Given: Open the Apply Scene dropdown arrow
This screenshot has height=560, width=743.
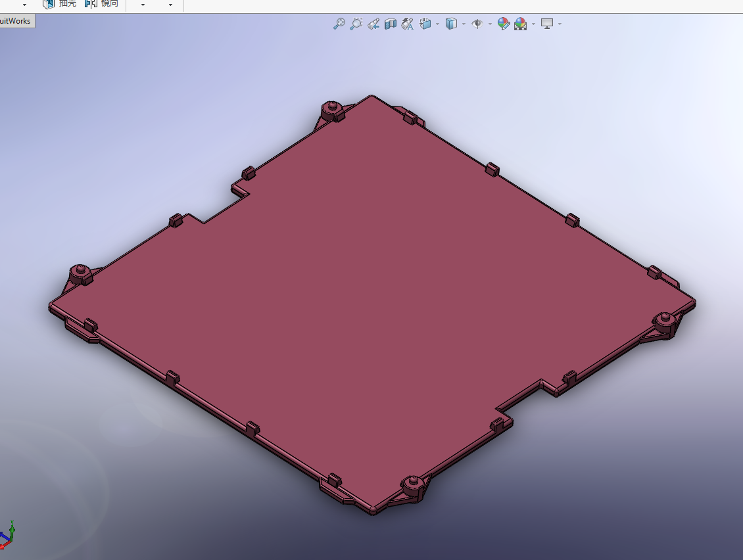Looking at the screenshot, I should coord(533,24).
